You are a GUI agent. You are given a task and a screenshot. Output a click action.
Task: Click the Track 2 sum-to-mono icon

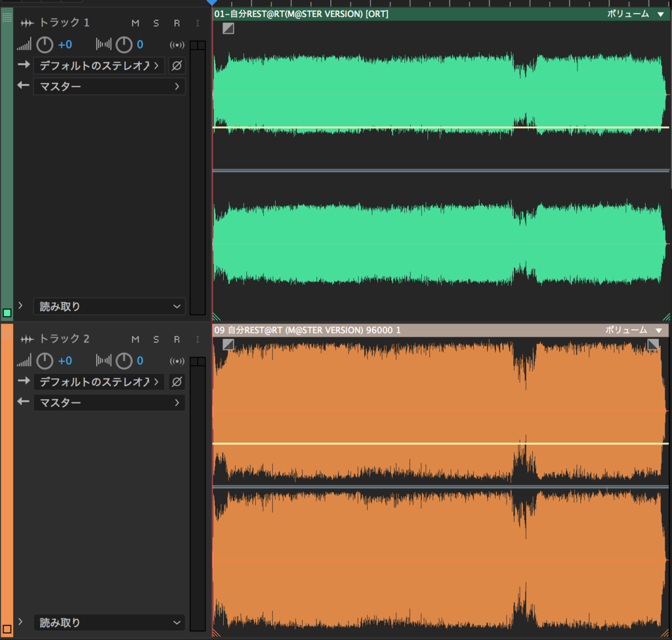[177, 361]
